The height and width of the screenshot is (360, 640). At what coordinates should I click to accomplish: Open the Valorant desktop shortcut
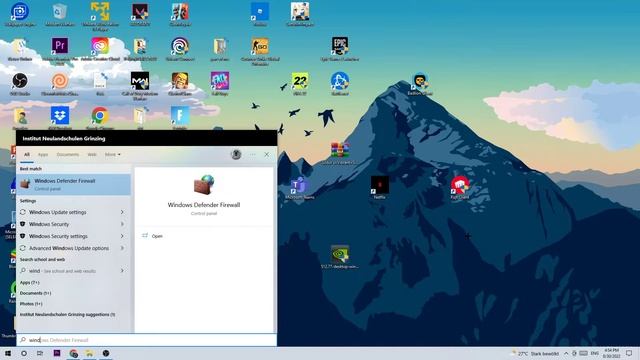140,15
